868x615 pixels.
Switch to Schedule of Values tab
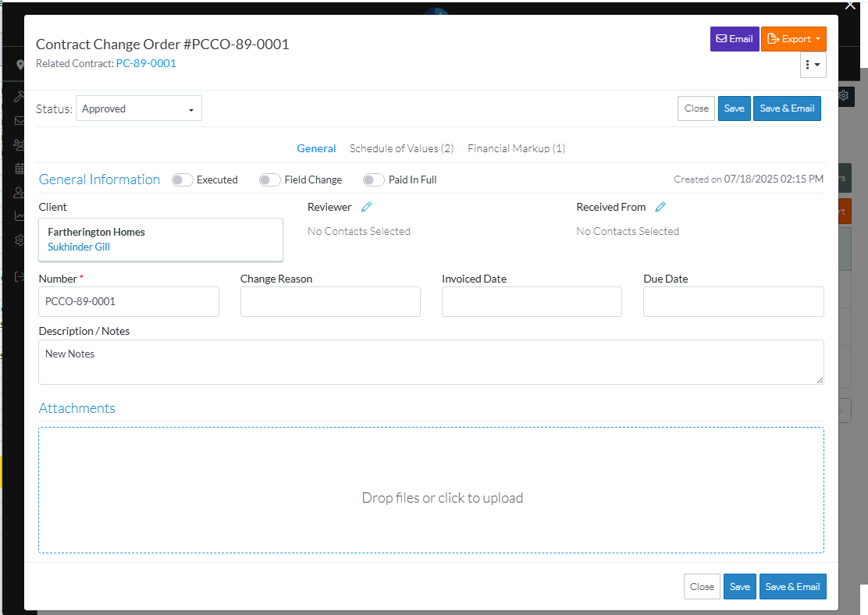(401, 148)
